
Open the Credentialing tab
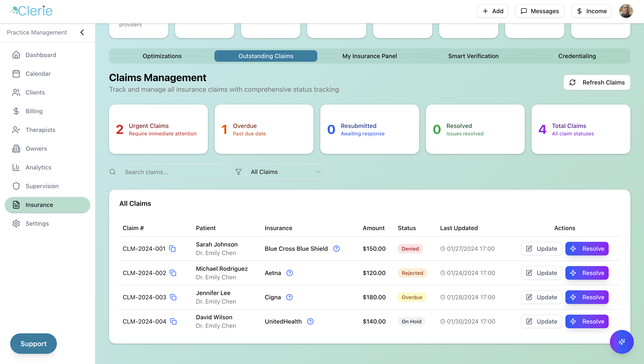click(x=577, y=56)
